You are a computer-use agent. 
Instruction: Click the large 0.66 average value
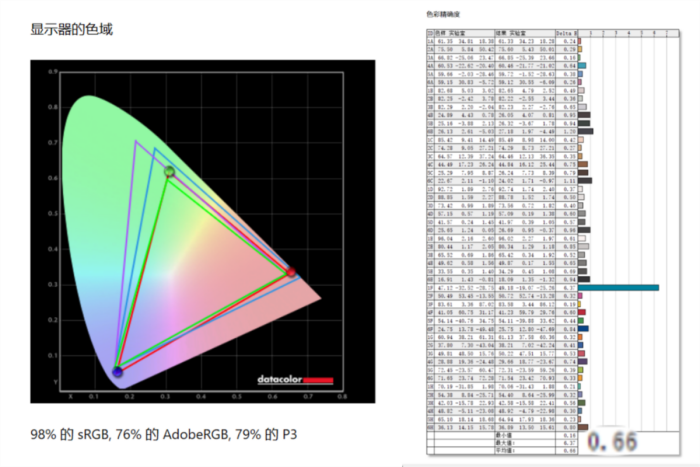(612, 441)
